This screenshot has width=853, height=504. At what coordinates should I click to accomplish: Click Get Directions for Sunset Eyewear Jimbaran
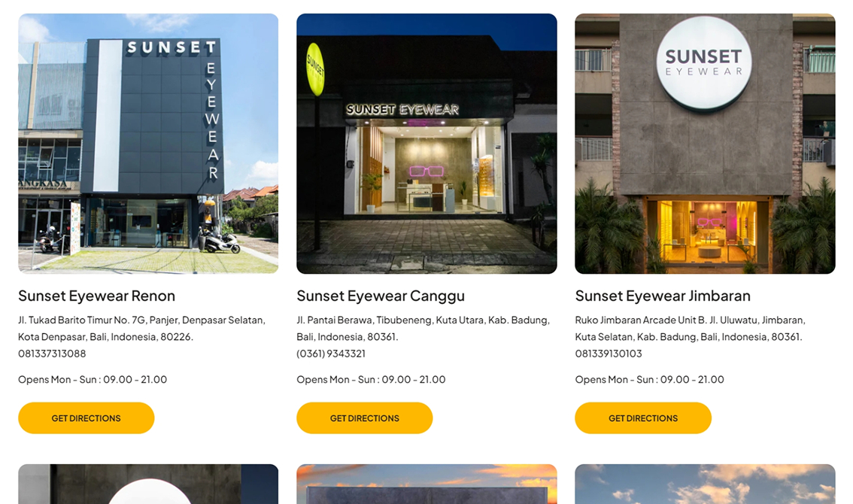[643, 418]
